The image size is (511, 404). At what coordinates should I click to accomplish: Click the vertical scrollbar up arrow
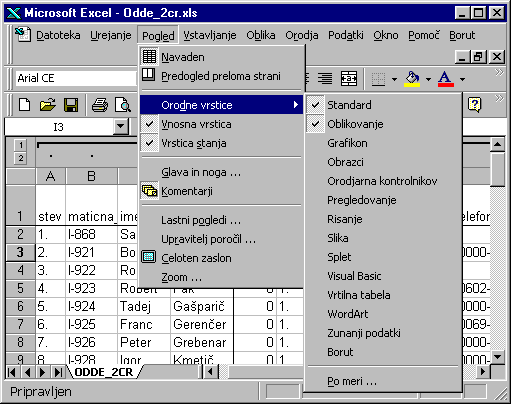point(497,145)
